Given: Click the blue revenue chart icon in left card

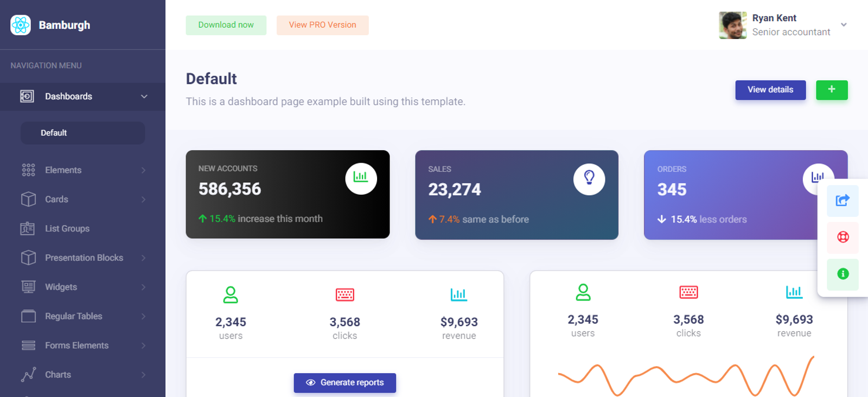Looking at the screenshot, I should [458, 294].
